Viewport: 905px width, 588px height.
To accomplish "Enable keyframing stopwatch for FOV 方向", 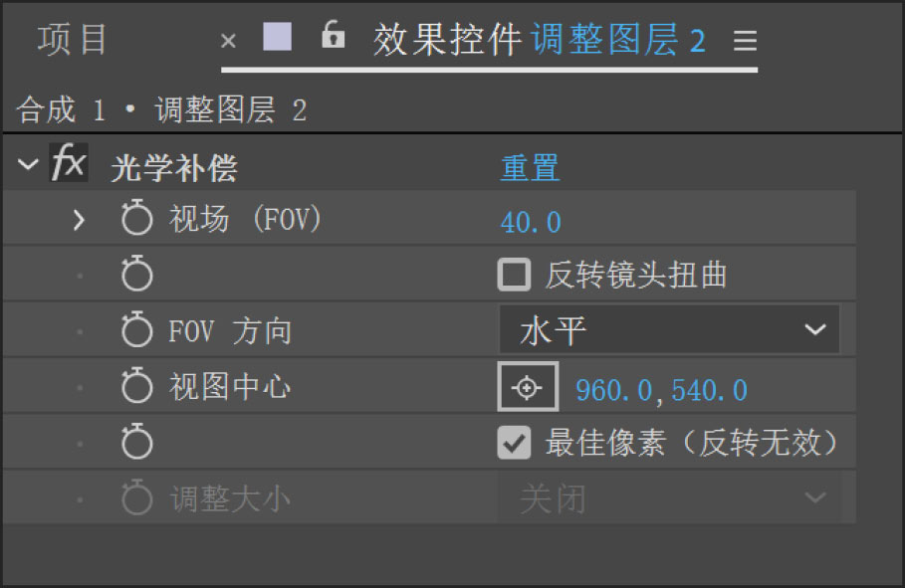I will click(x=136, y=330).
